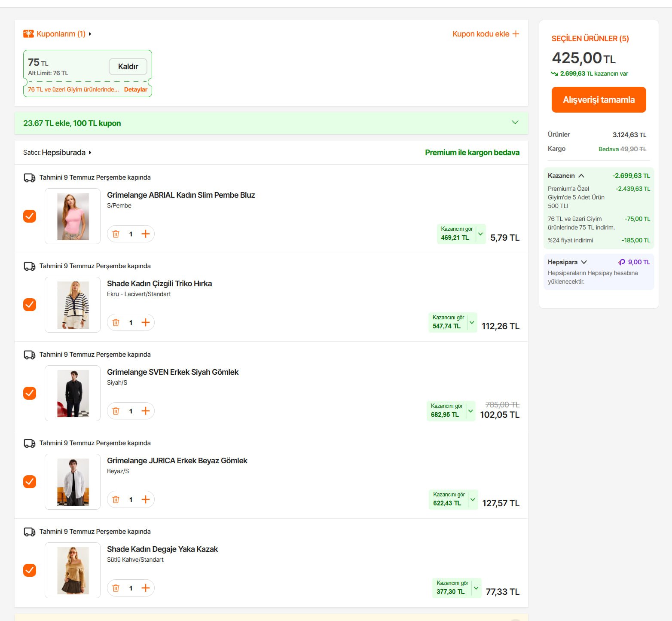Click the delivery truck icon above Degaje Yaka Kazak
The image size is (672, 621).
(x=30, y=532)
